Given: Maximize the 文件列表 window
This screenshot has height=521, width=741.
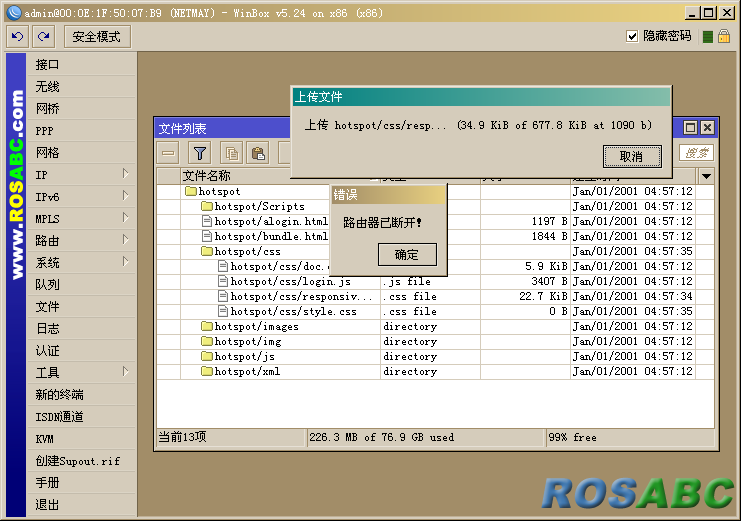Looking at the screenshot, I should (x=690, y=128).
